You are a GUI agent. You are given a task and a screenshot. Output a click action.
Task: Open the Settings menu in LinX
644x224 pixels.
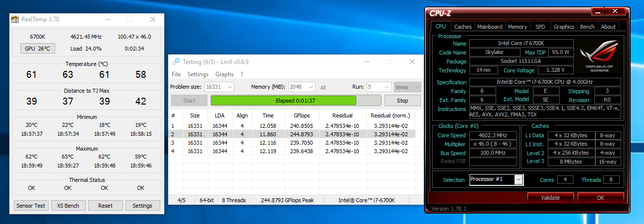pyautogui.click(x=198, y=74)
